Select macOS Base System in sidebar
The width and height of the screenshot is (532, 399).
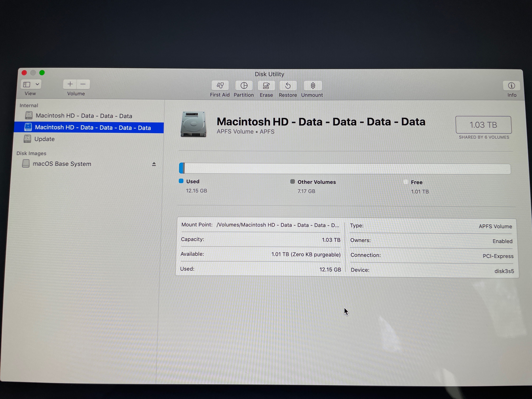62,164
